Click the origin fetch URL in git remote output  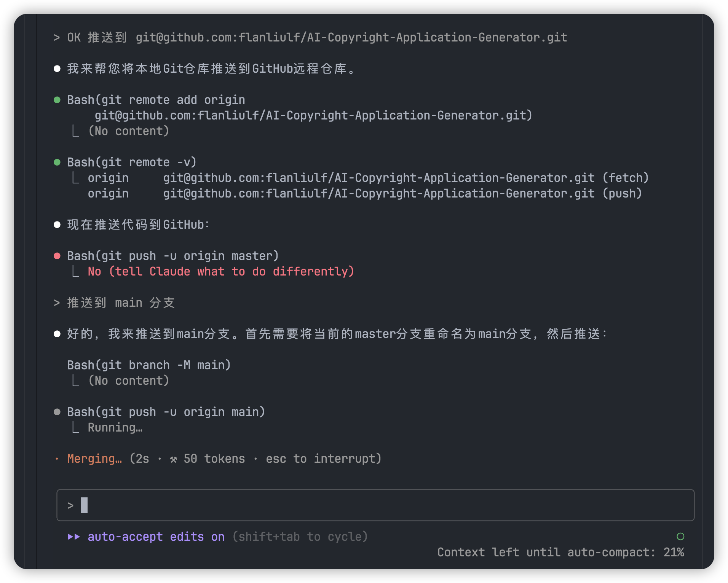pyautogui.click(x=378, y=178)
